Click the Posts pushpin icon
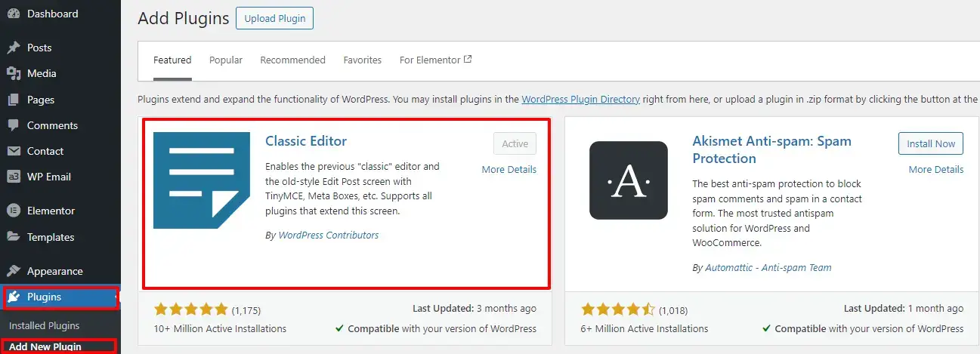The width and height of the screenshot is (980, 354). pos(13,48)
